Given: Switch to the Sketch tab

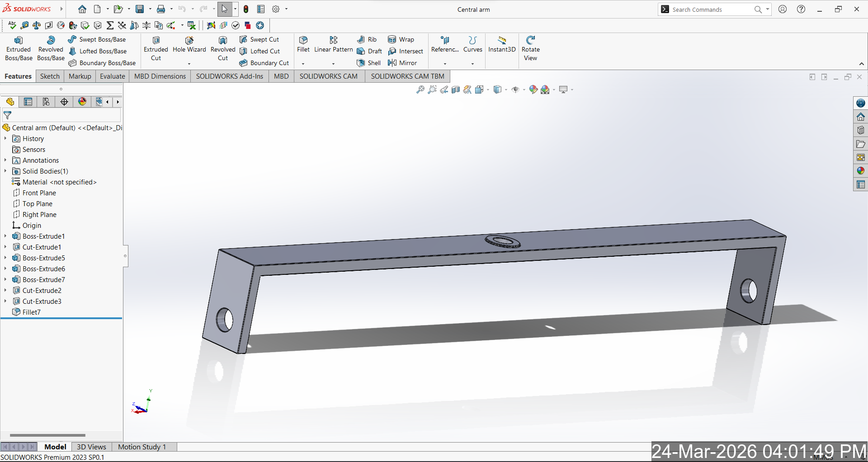Looking at the screenshot, I should 50,76.
